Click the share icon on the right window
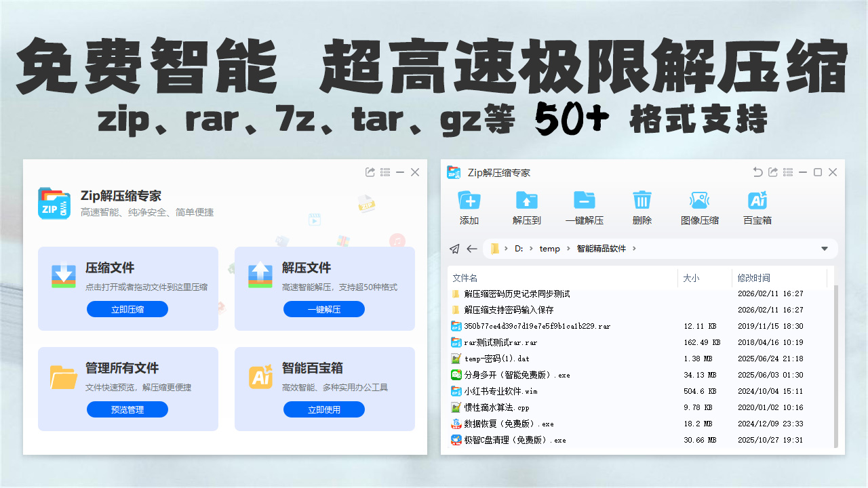The image size is (868, 488). 772,172
